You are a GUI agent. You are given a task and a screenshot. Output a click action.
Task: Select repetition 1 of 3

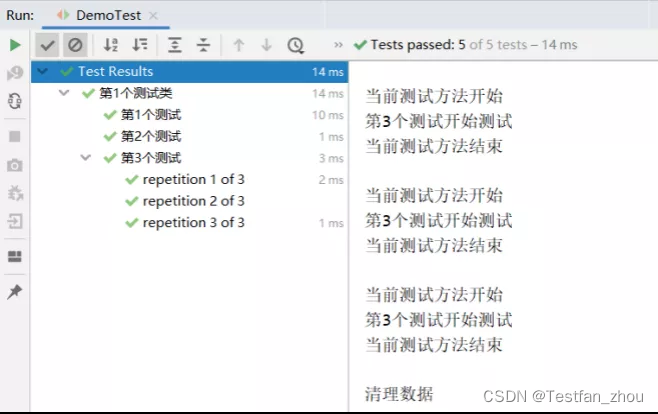[x=193, y=180]
